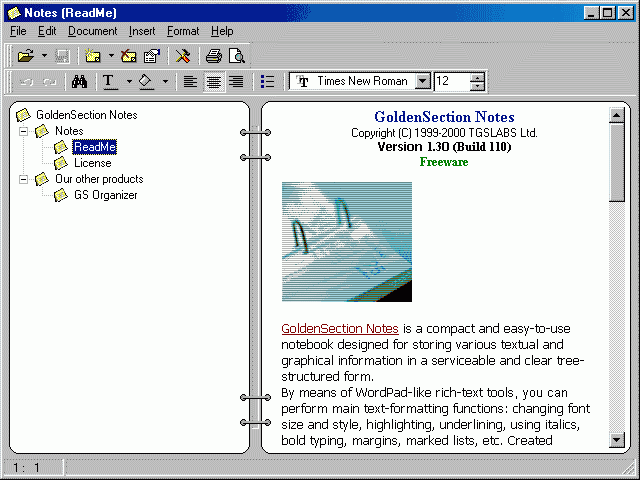Increase the font size with the up spinner
This screenshot has width=640, height=480.
coord(477,77)
